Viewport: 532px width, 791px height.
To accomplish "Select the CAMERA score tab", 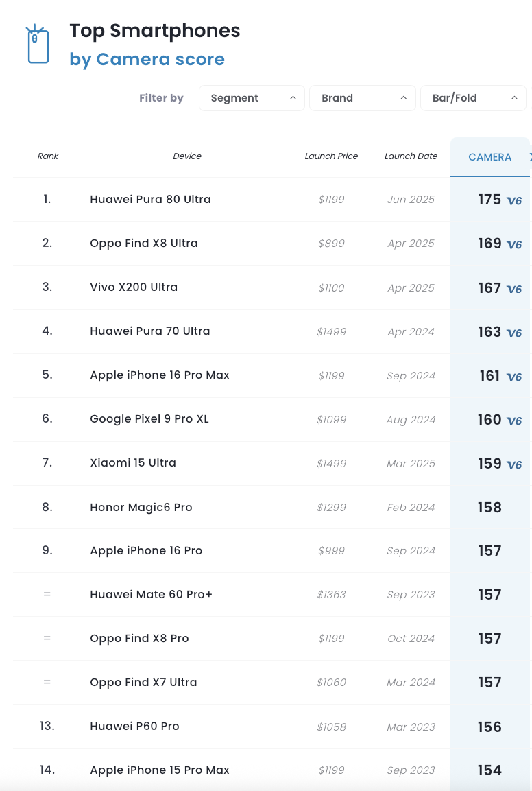I will (x=489, y=157).
